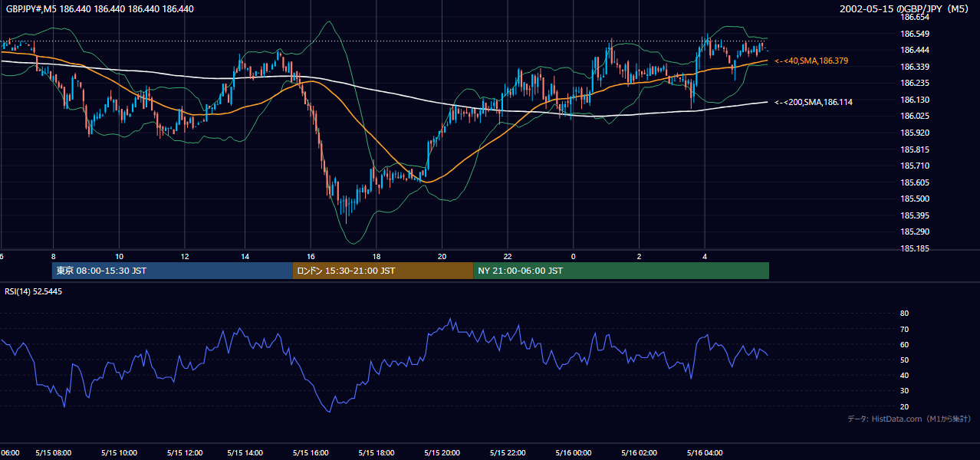Click hour label 16 under price chart
This screenshot has height=460, width=980.
[x=311, y=256]
